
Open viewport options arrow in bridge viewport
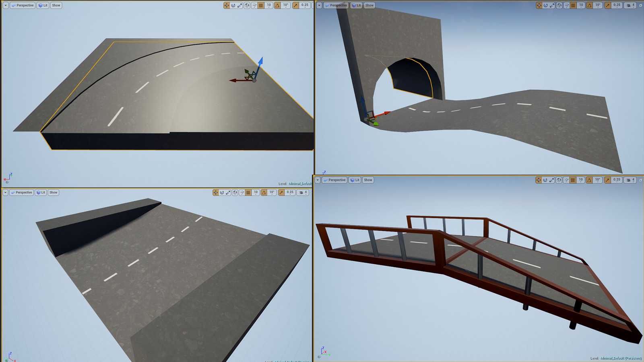point(318,180)
